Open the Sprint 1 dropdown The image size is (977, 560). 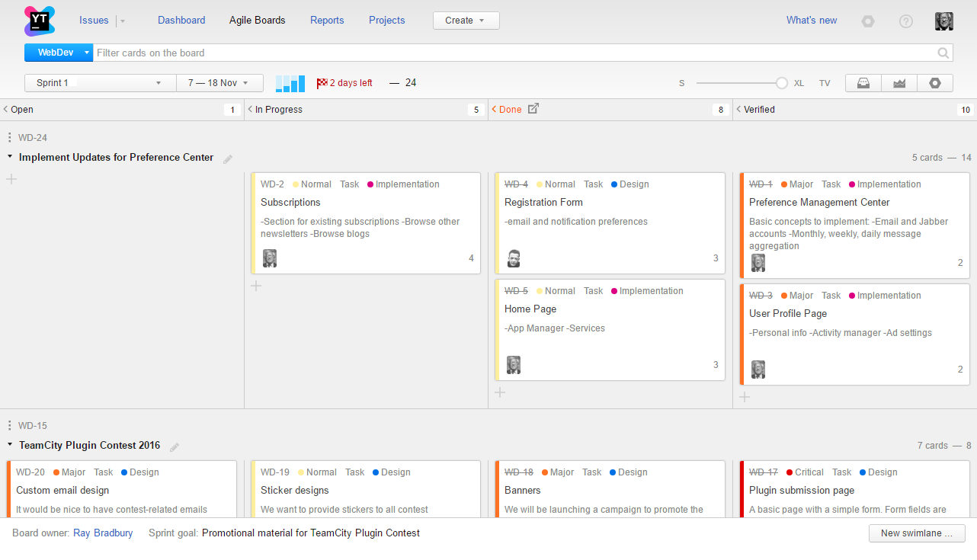click(x=100, y=83)
